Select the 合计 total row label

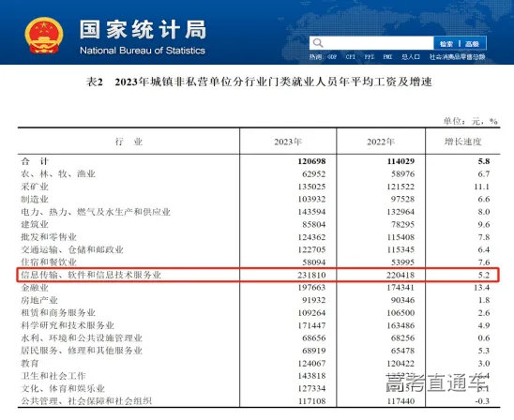(x=35, y=161)
